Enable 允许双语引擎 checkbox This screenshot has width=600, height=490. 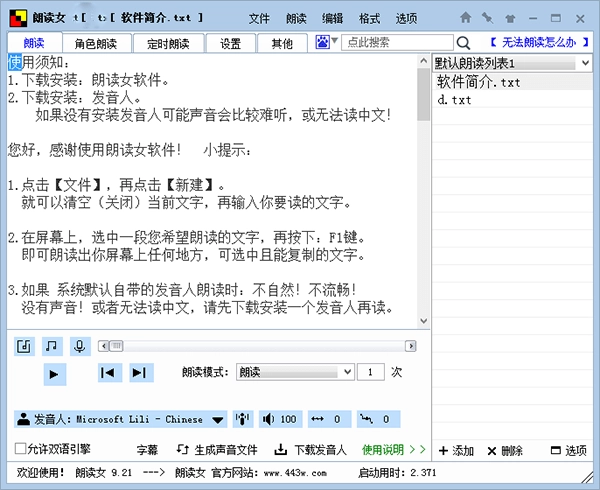click(x=21, y=449)
